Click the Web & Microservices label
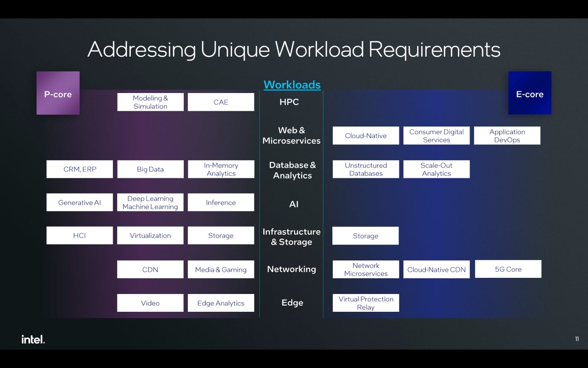 coord(292,135)
